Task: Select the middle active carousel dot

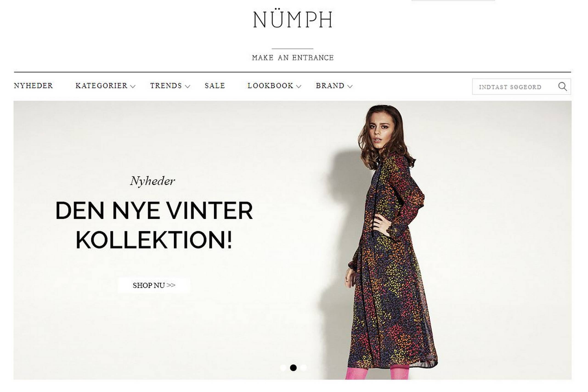Action: [293, 368]
